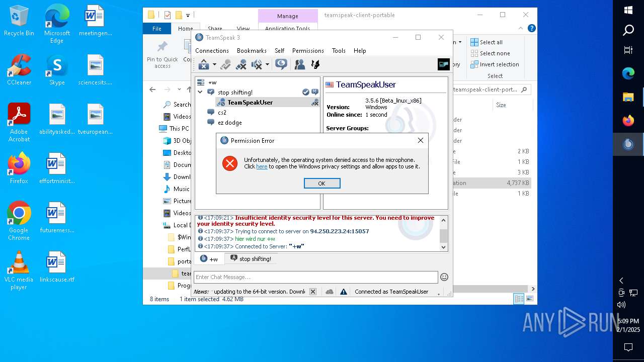Open the Mute Speakers dropdown arrow
The height and width of the screenshot is (362, 644).
(x=267, y=64)
